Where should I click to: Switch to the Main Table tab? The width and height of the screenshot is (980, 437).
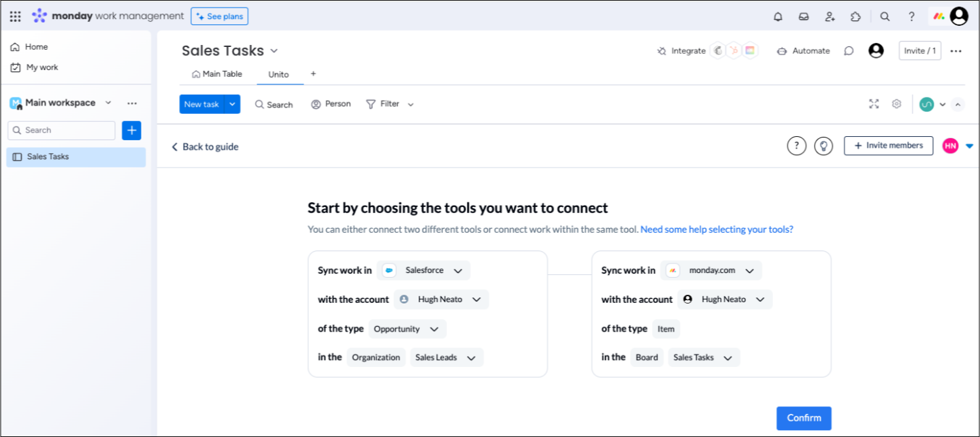(217, 74)
